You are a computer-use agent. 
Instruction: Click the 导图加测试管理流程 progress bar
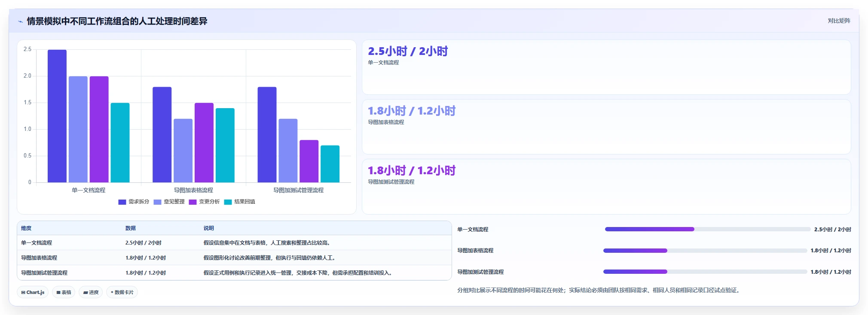click(x=705, y=272)
